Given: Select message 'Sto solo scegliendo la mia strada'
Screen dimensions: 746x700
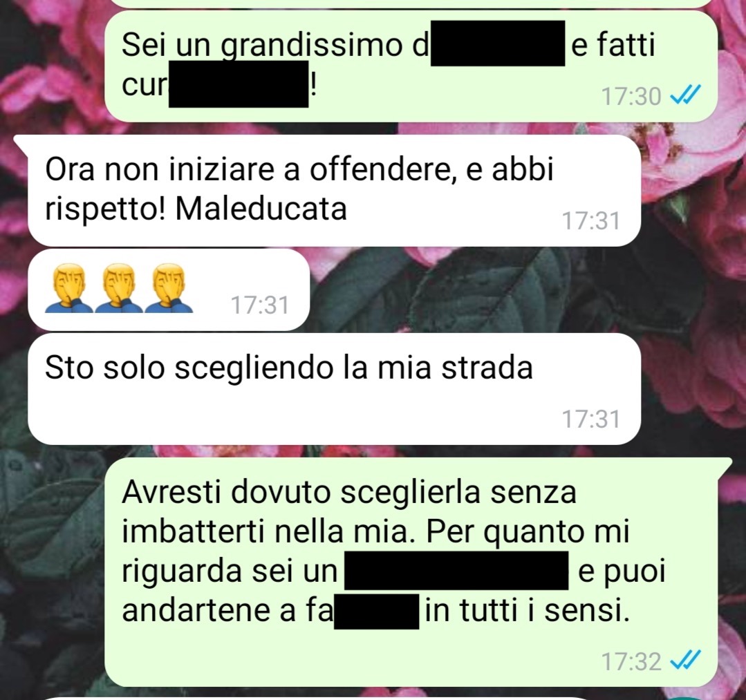Looking at the screenshot, I should tap(334, 389).
